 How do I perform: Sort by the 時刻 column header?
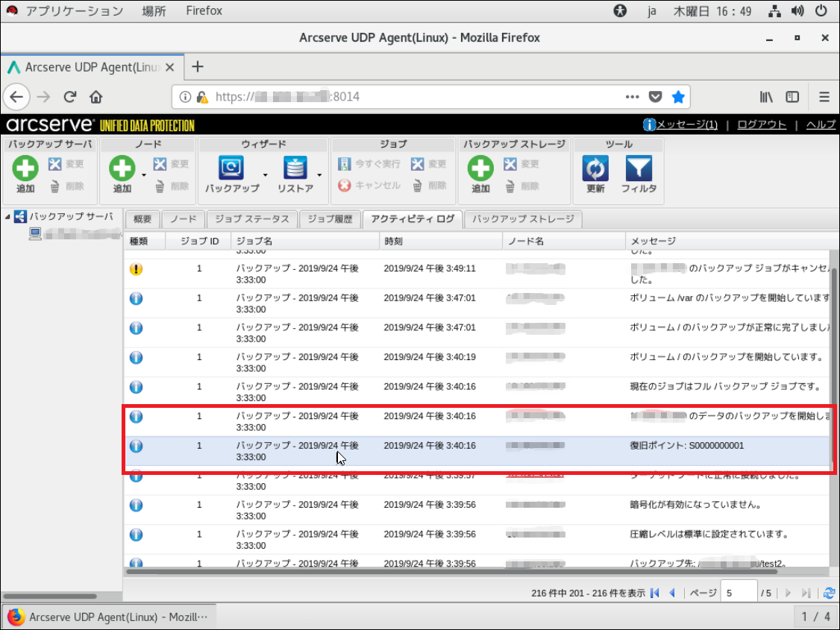tap(440, 242)
